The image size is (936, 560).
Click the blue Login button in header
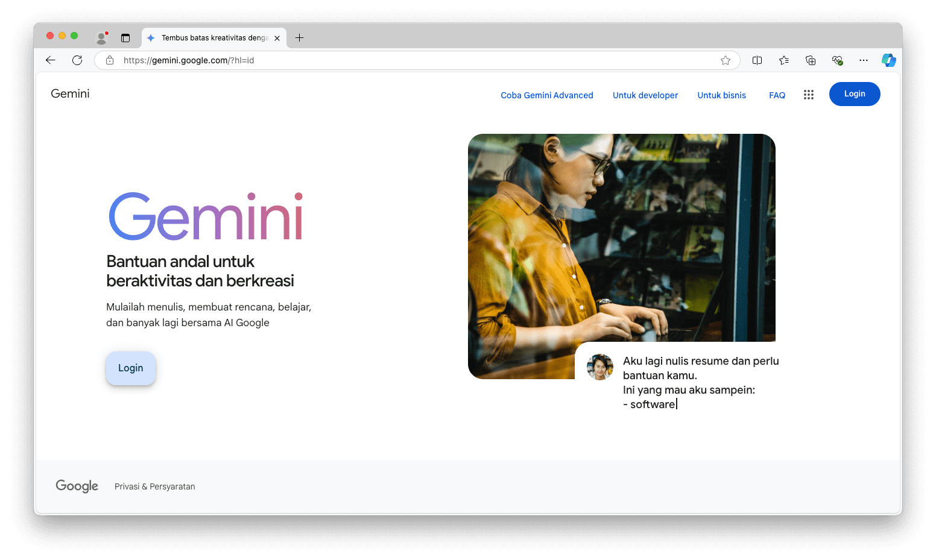[854, 93]
